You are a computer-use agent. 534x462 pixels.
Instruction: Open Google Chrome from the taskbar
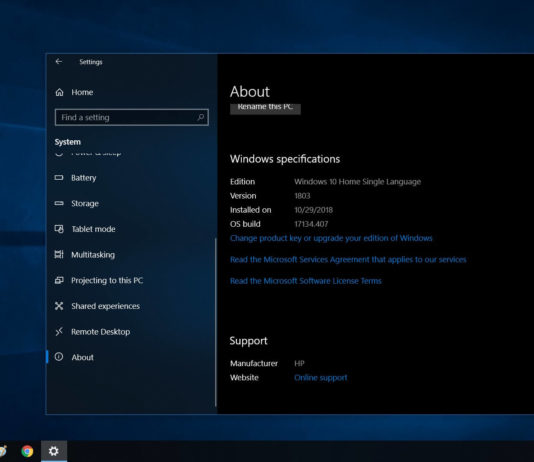point(27,451)
